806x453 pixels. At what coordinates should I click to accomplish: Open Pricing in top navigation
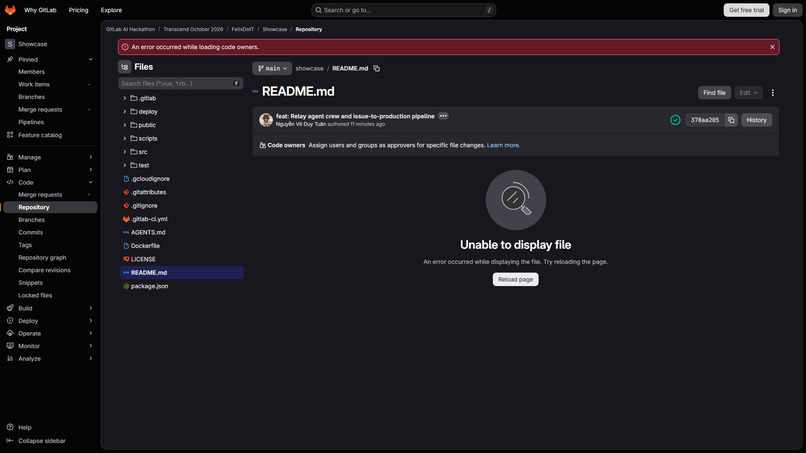[79, 10]
